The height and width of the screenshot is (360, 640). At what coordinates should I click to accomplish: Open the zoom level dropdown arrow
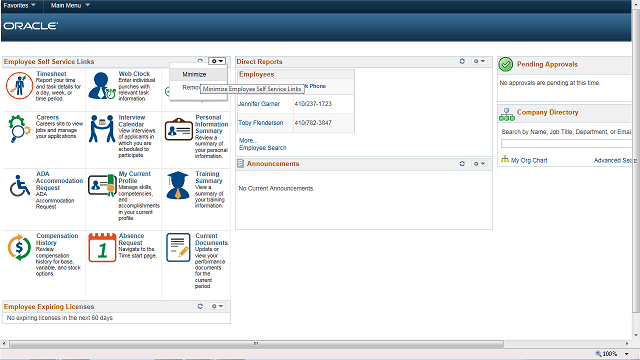(627, 354)
